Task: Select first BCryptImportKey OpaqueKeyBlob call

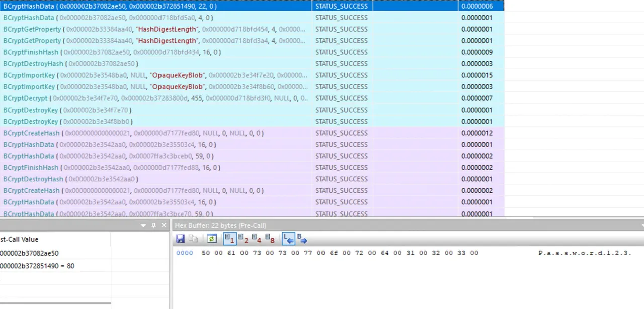Action: (252, 75)
